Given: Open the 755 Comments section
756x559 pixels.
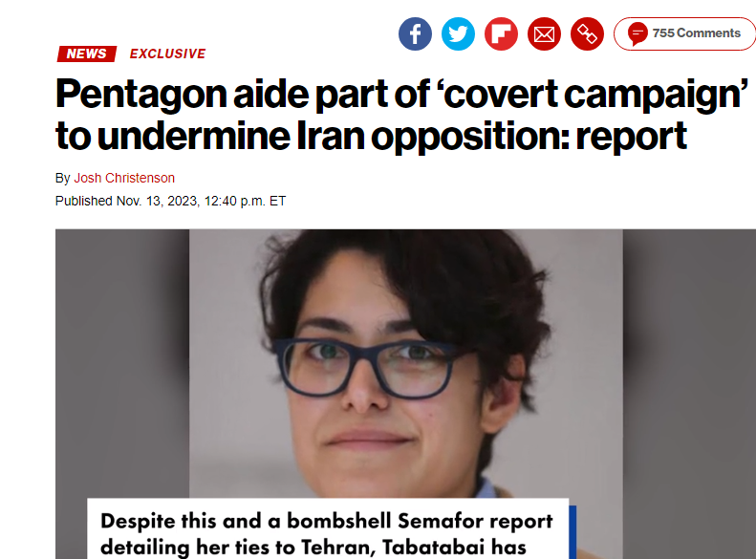Looking at the screenshot, I should [x=684, y=33].
